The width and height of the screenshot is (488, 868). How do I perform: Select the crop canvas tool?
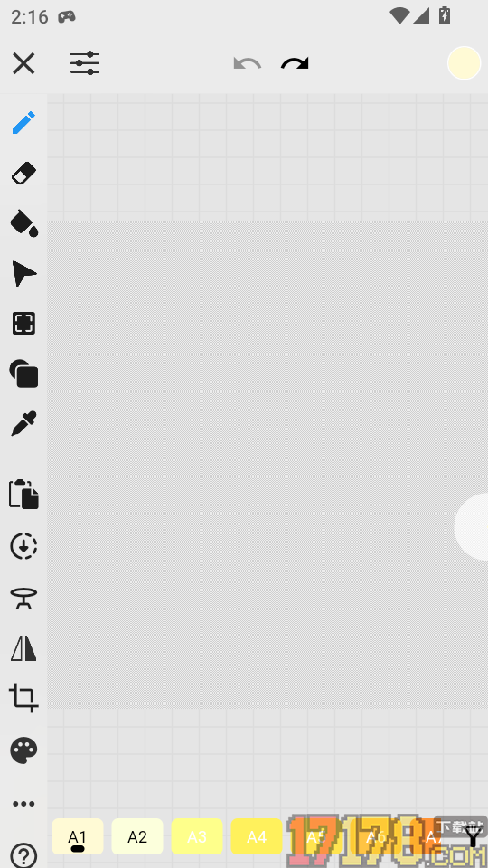23,698
